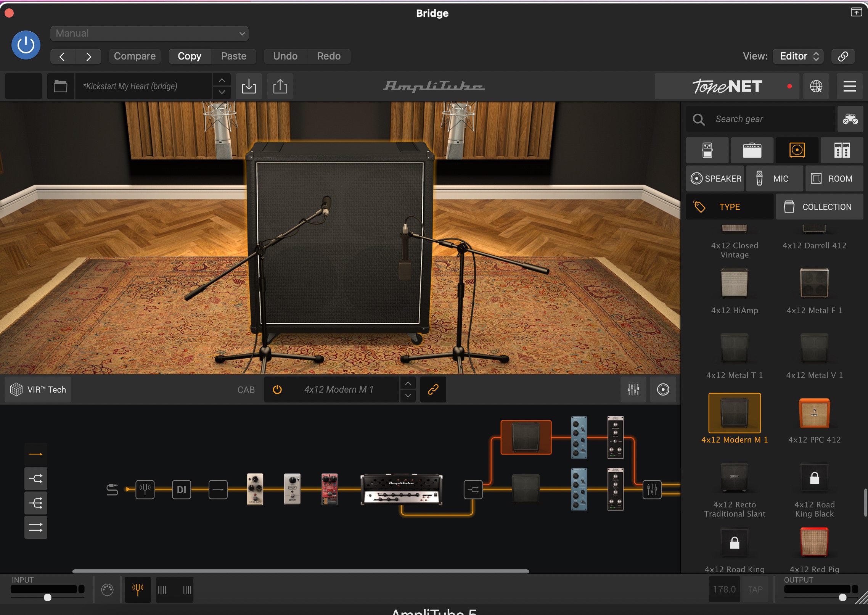Click the Paste button
Viewport: 868px width, 615px height.
coord(234,56)
